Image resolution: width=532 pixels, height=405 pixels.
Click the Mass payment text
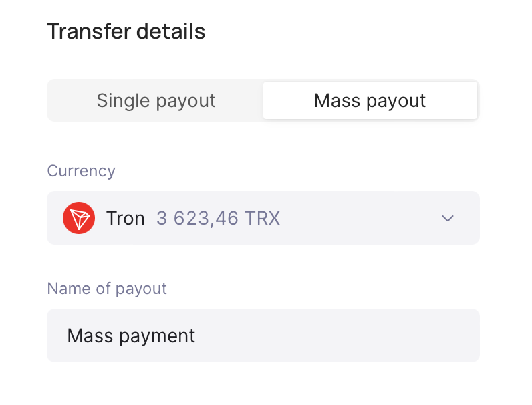(x=131, y=335)
